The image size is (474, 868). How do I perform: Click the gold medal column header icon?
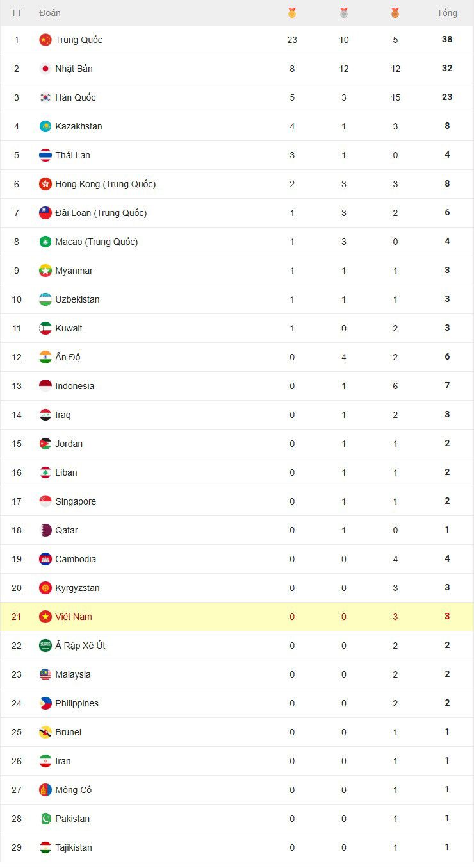coord(292,13)
